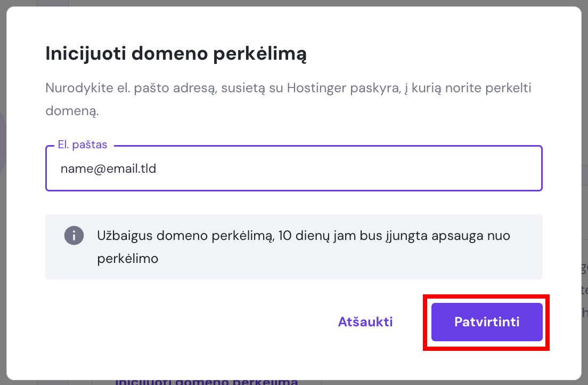This screenshot has height=385, width=588.
Task: Click the '10 dienų' protection message
Action: pyautogui.click(x=304, y=235)
